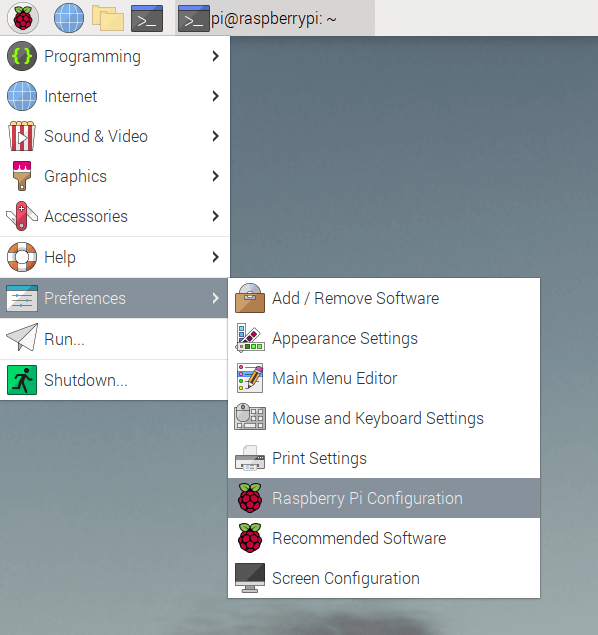Open the Internet menu entry
598x635 pixels.
115,96
